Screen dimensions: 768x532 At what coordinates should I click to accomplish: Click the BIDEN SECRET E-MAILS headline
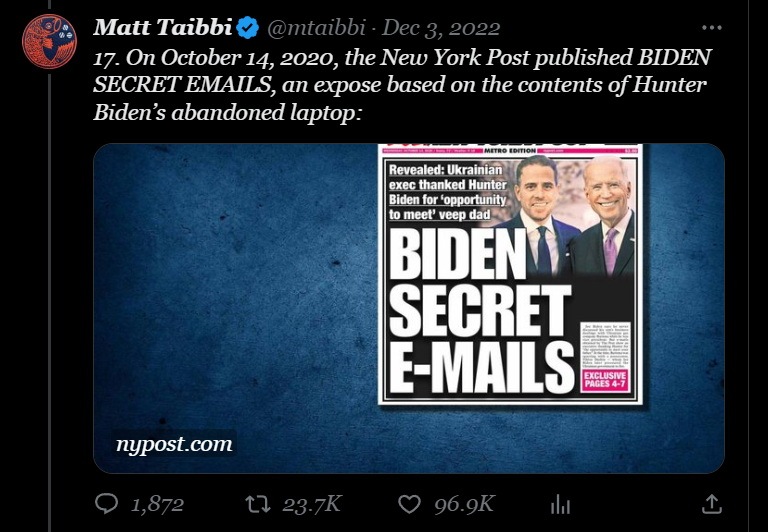pos(481,311)
